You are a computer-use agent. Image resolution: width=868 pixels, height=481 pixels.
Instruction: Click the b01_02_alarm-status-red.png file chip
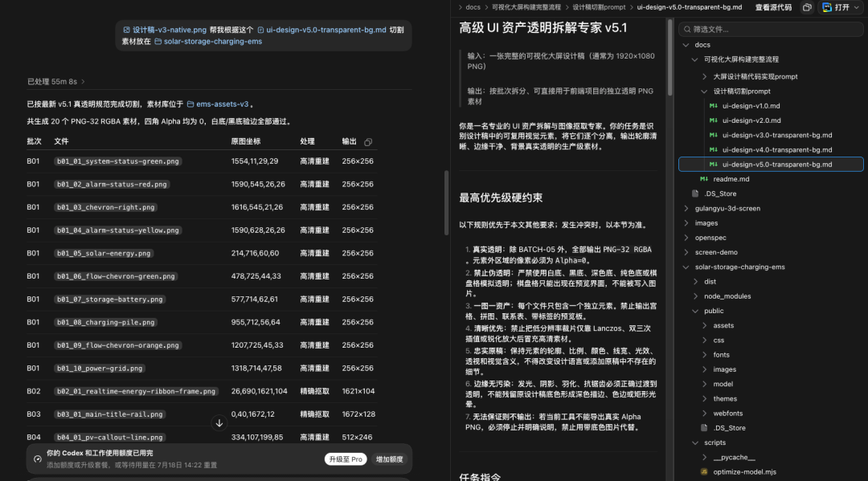(x=112, y=185)
